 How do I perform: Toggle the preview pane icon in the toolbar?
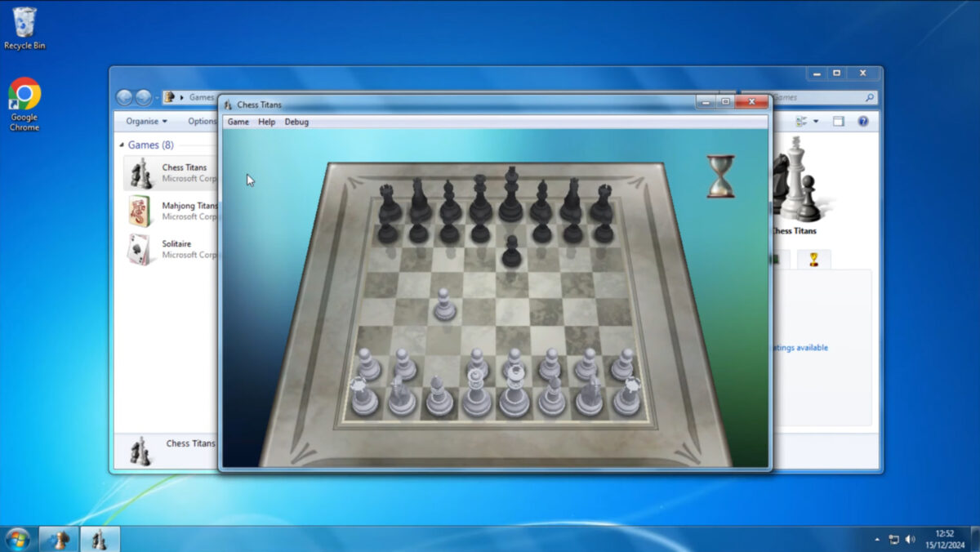836,121
